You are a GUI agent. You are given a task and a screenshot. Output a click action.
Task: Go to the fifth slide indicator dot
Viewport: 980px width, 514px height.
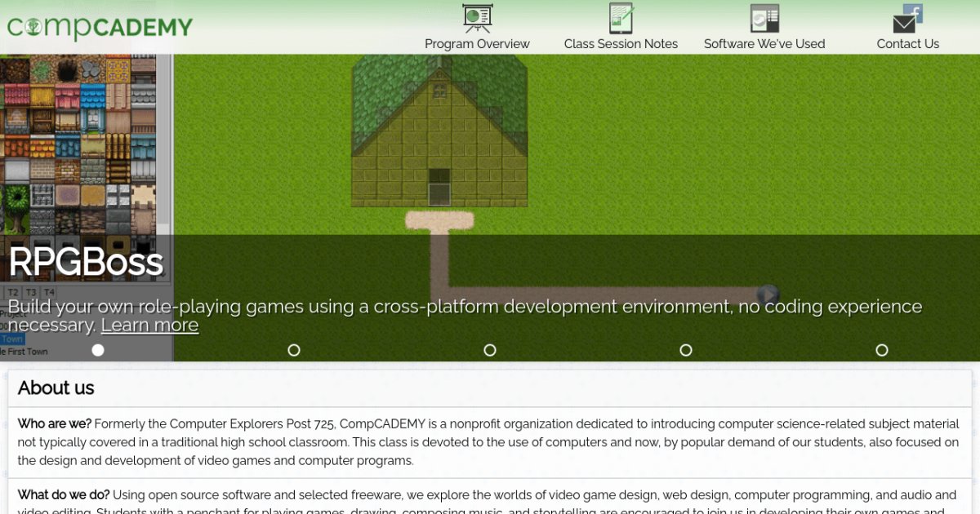[882, 350]
